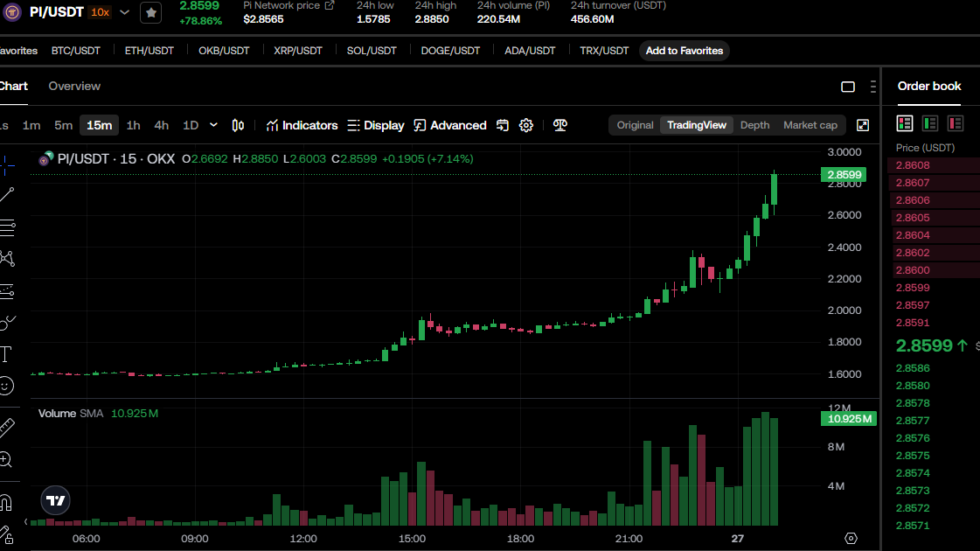980x551 pixels.
Task: Select the 5m timeframe
Action: coord(63,125)
